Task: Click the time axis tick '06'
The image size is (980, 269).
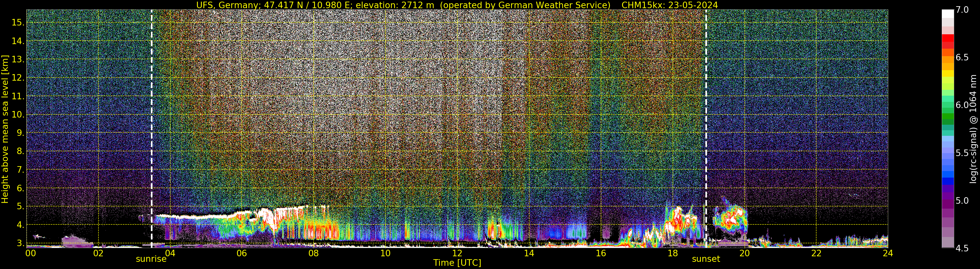Action: pos(242,253)
